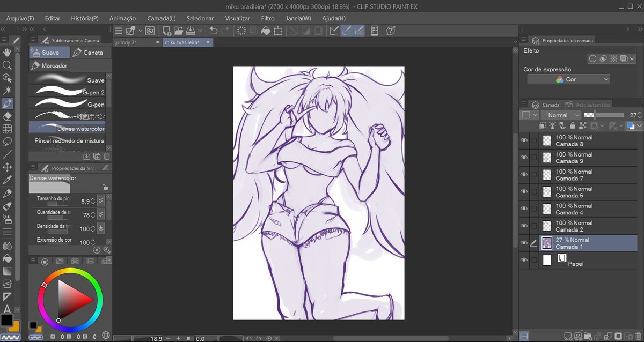Hide the Camada 1 layer
Image resolution: width=644 pixels, height=342 pixels.
524,243
